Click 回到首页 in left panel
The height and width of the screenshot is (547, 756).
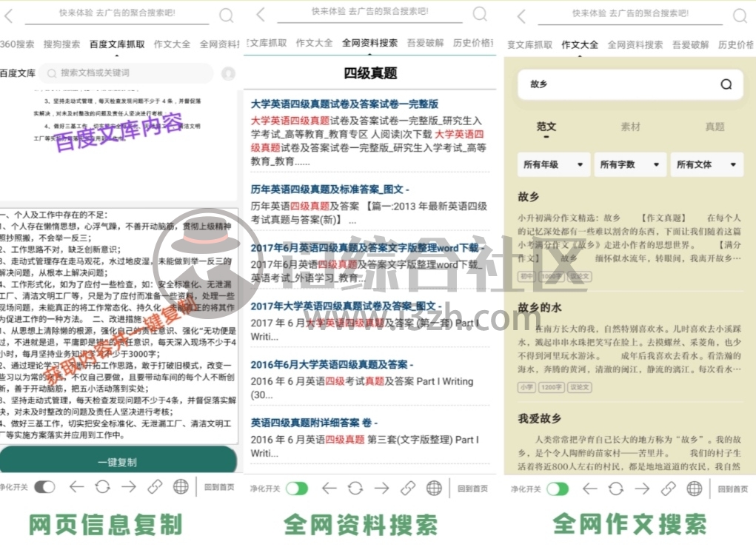point(219,487)
